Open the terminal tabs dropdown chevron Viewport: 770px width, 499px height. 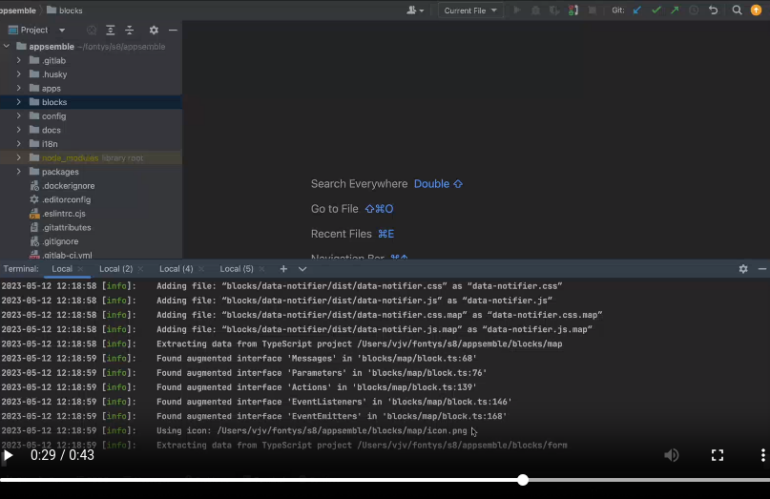pyautogui.click(x=302, y=269)
